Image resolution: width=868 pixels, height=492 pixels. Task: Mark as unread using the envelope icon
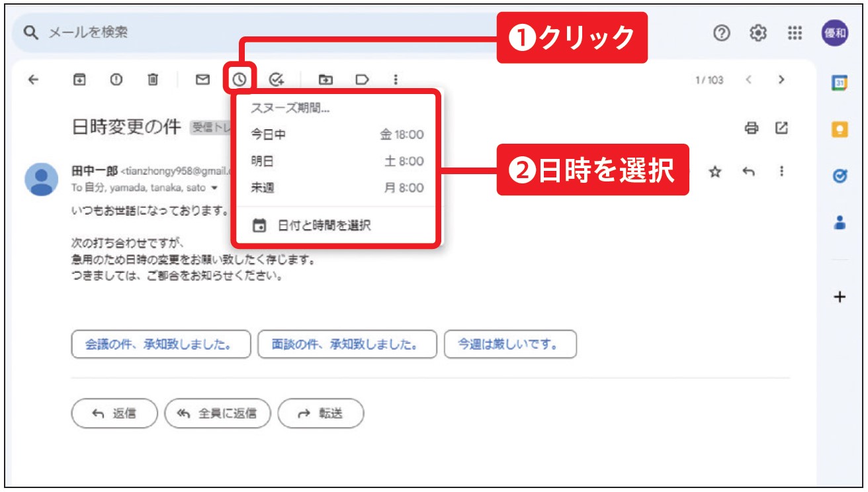pos(202,79)
